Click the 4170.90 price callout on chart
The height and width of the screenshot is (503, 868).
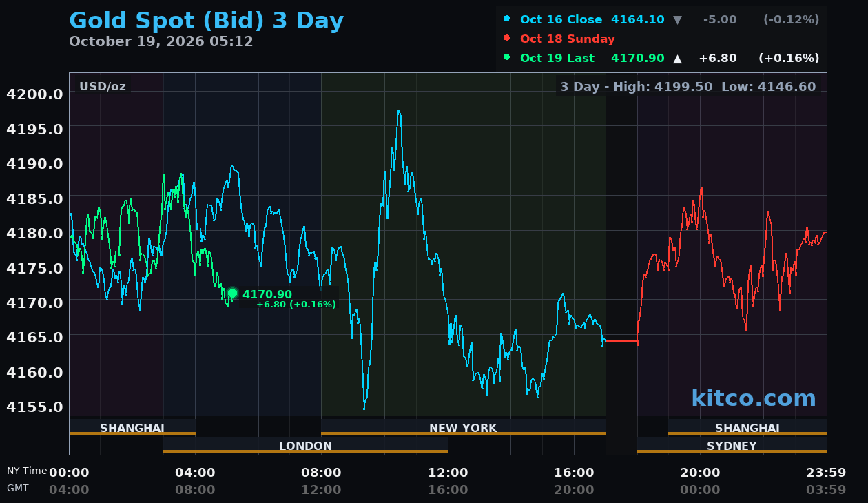point(267,295)
